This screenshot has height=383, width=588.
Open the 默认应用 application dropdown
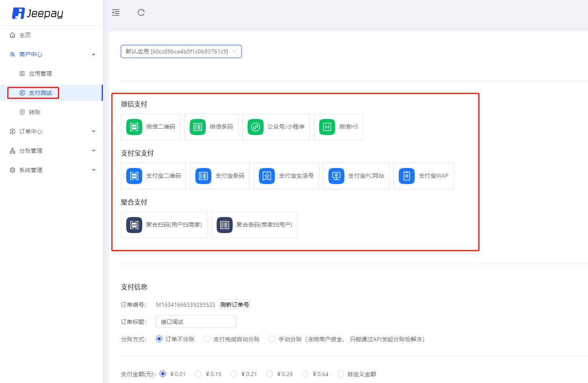[x=181, y=51]
